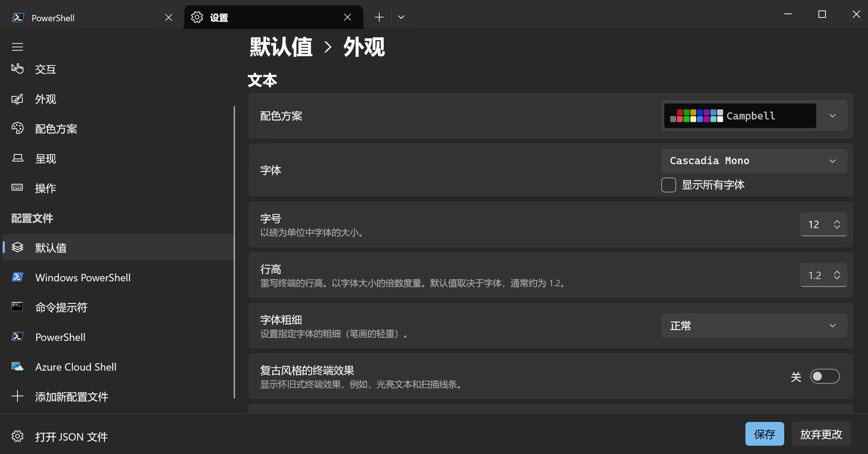Viewport: 868px width, 454px height.
Task: Open the 命令提示符 profile icon
Action: pyautogui.click(x=18, y=307)
